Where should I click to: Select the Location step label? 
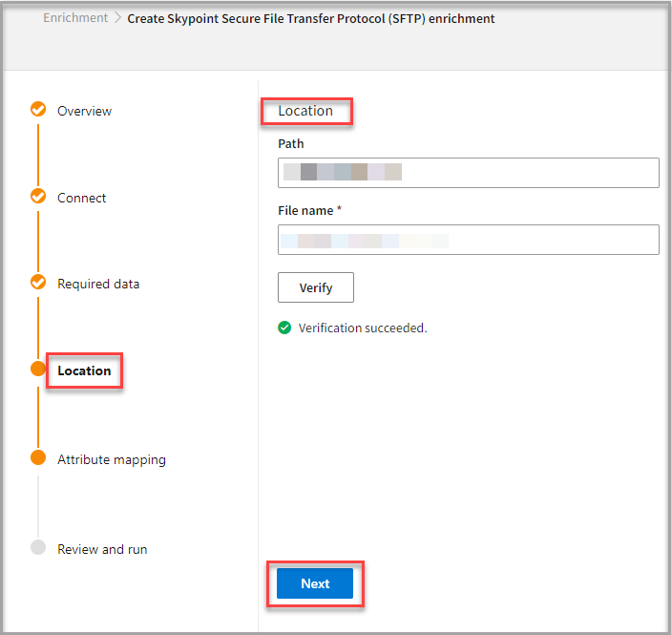(x=84, y=370)
